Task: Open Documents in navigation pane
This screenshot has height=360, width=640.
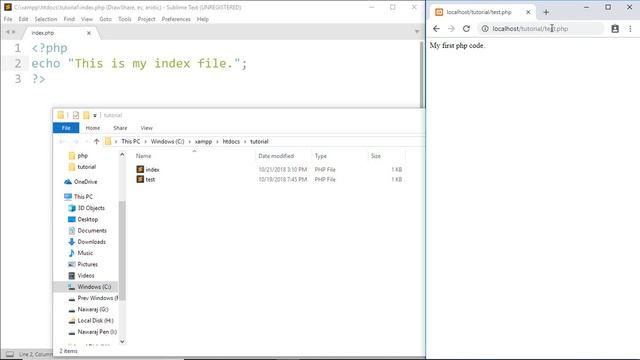Action: click(x=92, y=231)
